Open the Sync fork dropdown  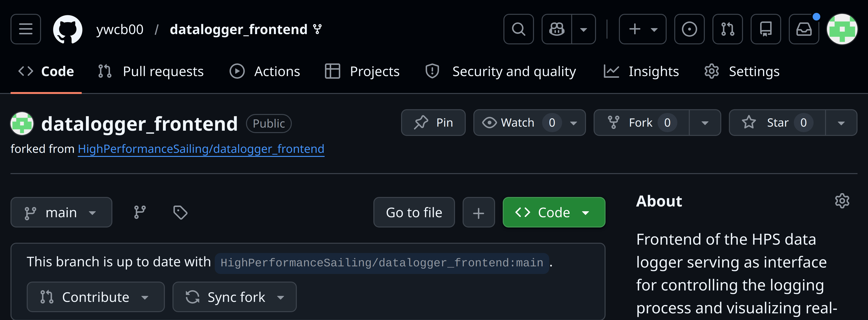coord(235,297)
